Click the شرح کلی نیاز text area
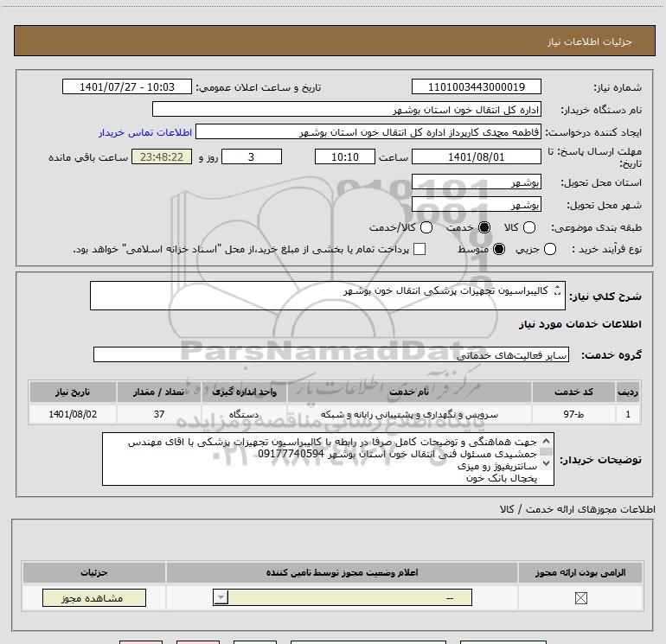The width and height of the screenshot is (666, 644). pos(328,296)
